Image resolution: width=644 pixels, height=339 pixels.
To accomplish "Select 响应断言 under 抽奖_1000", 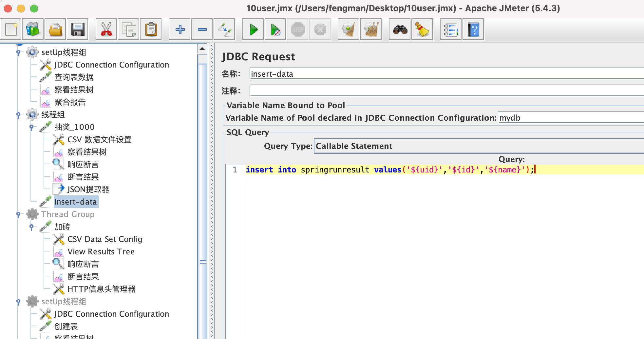I will point(83,165).
